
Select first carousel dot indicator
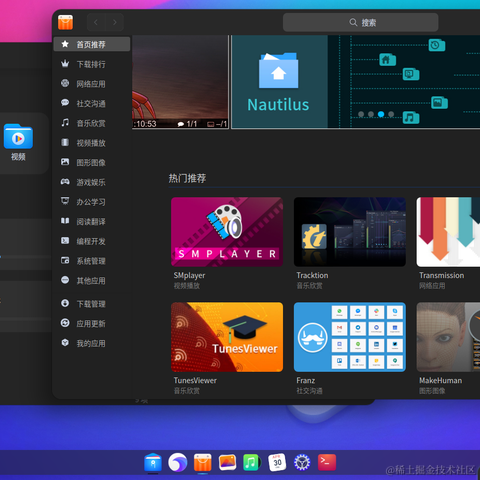pyautogui.click(x=361, y=114)
